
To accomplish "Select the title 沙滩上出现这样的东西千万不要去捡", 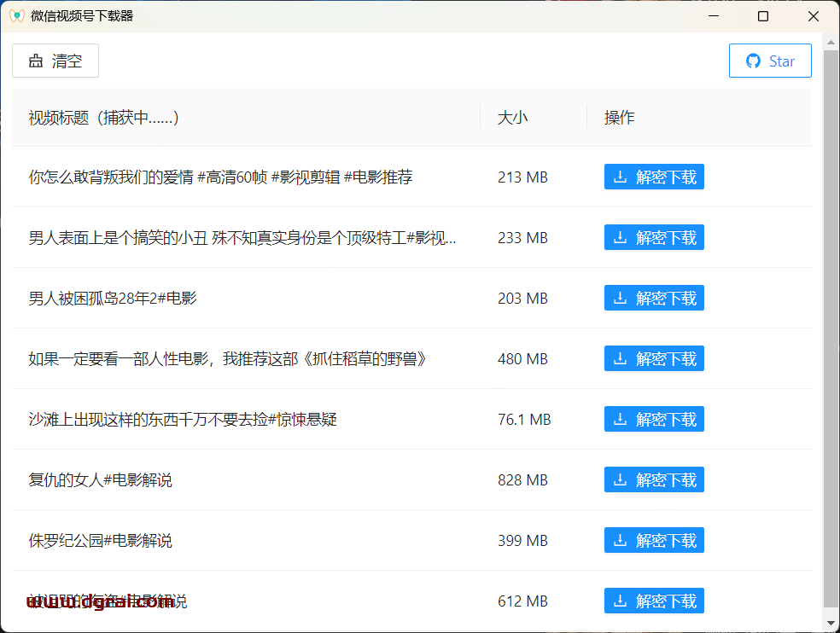I will click(x=183, y=419).
